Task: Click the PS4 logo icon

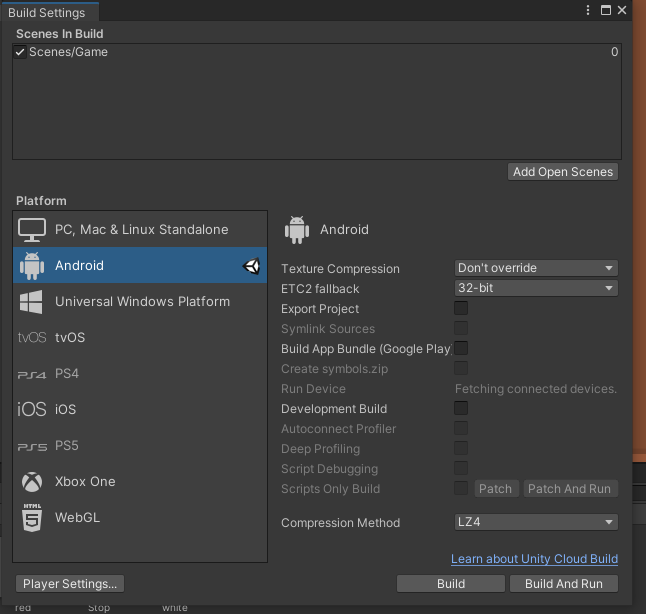Action: pyautogui.click(x=32, y=374)
